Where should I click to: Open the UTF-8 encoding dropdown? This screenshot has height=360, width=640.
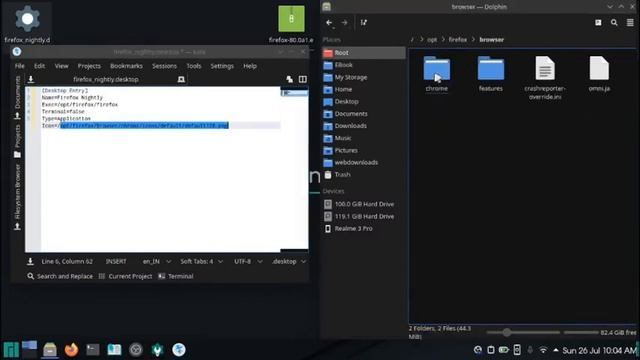[248, 261]
